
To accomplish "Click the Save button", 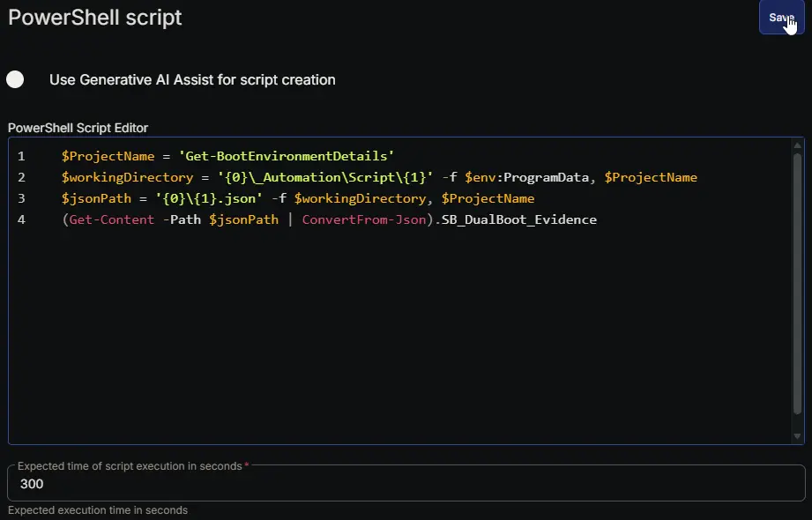I will click(x=781, y=18).
